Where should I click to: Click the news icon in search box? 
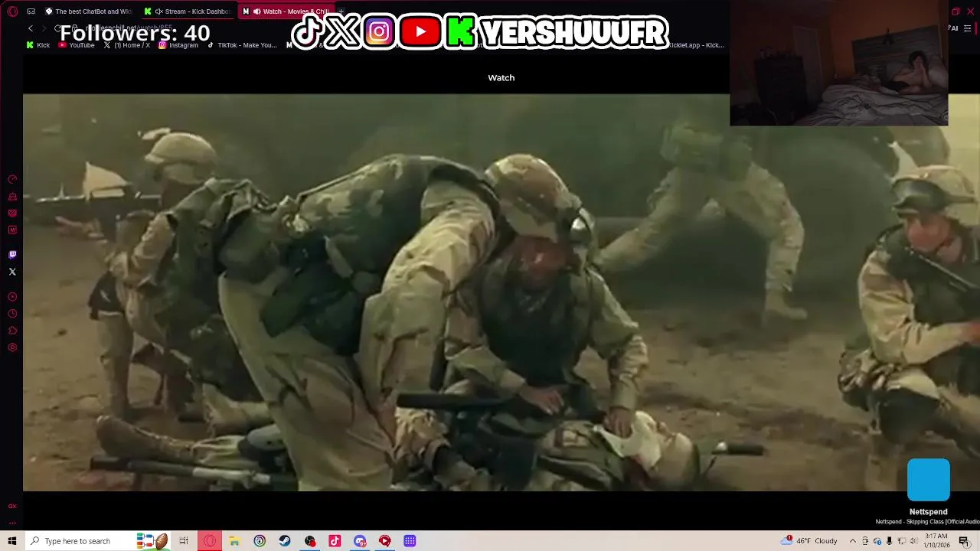(152, 541)
